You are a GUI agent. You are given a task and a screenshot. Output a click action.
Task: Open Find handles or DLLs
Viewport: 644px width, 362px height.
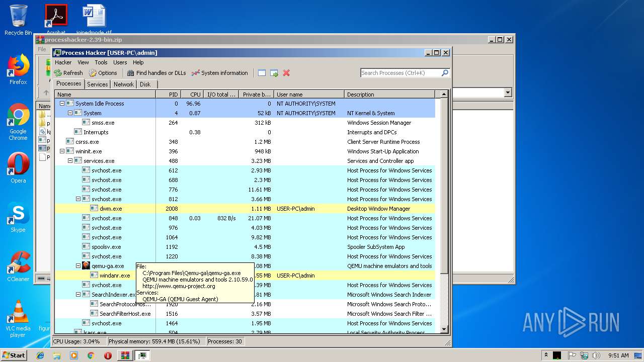pos(156,73)
